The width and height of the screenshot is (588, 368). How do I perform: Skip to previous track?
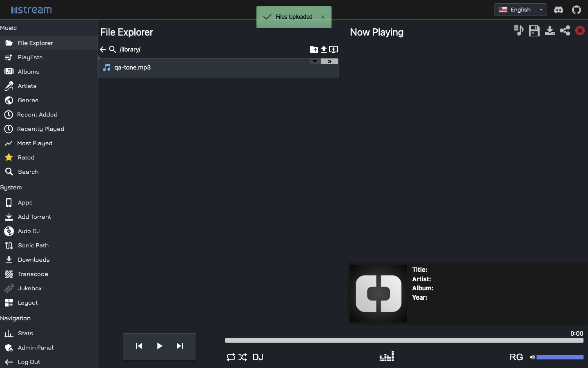click(x=139, y=346)
